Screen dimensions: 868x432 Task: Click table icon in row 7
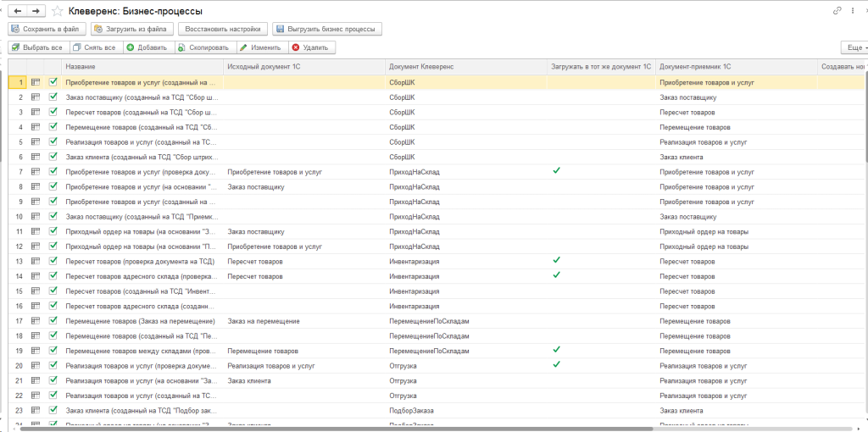(x=36, y=172)
